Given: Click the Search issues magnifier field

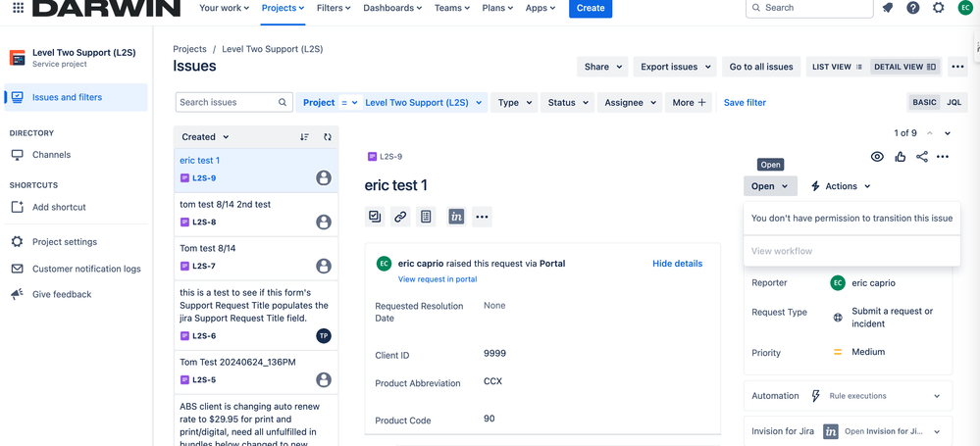Looking at the screenshot, I should pyautogui.click(x=234, y=102).
